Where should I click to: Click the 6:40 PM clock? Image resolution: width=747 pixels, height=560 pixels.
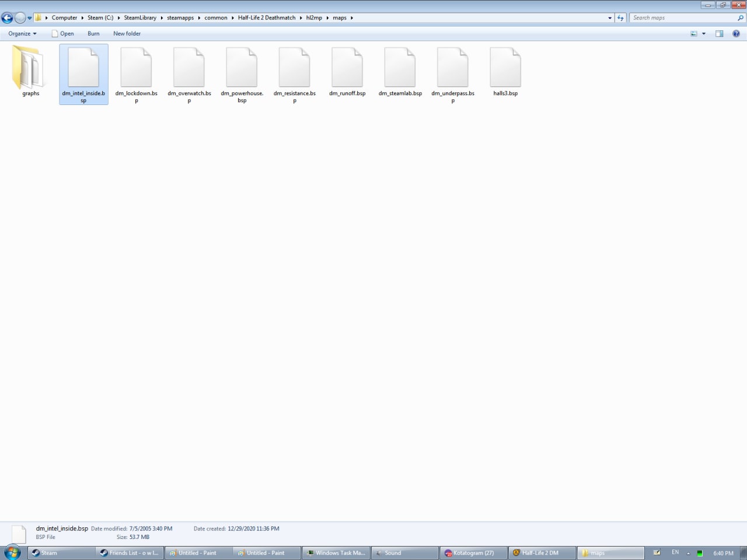click(x=723, y=553)
